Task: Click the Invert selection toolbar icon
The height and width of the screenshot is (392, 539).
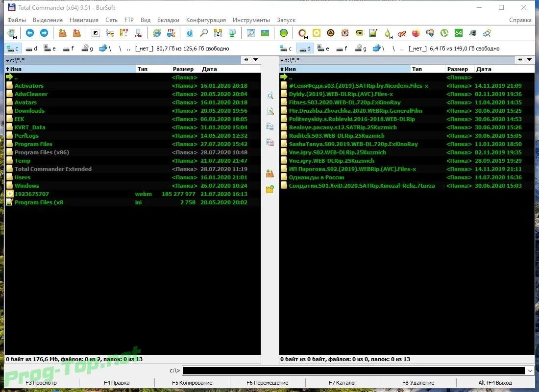Action: pyautogui.click(x=96, y=33)
